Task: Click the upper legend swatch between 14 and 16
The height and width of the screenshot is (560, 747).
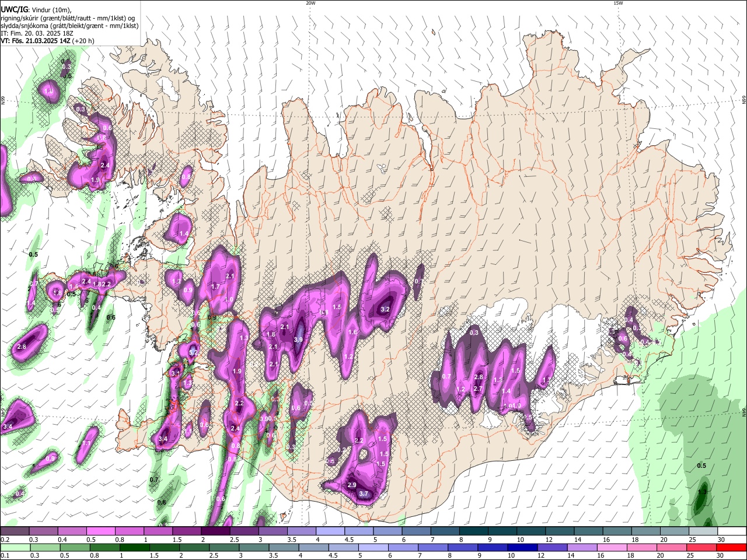Action: pos(588,531)
